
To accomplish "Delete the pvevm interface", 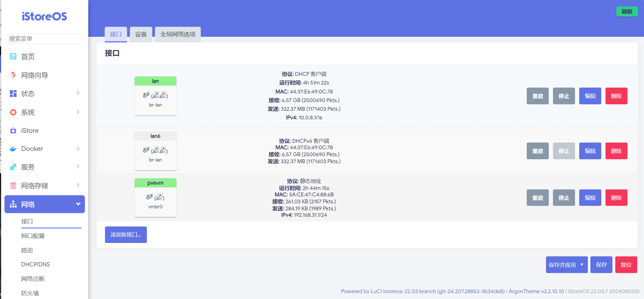I will pos(616,198).
